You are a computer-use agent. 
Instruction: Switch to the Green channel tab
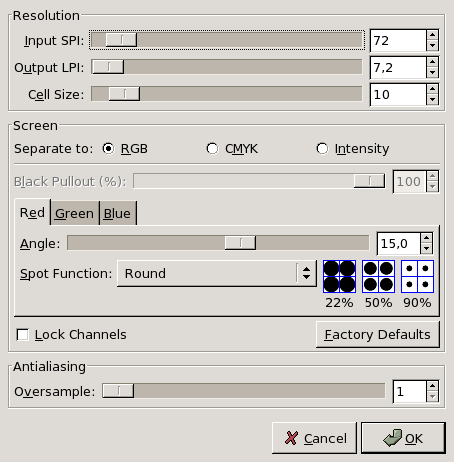(75, 213)
